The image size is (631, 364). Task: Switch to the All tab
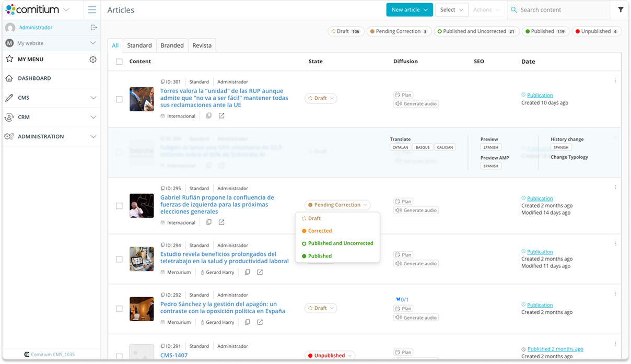(115, 45)
